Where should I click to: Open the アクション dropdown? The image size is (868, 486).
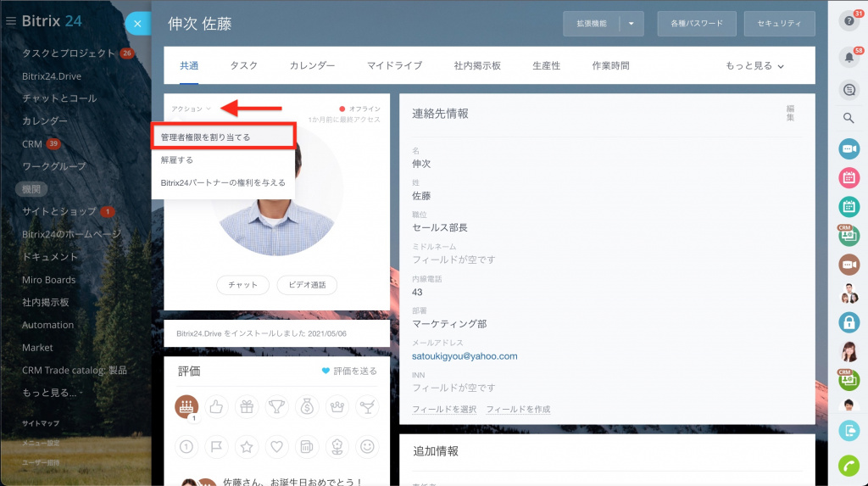(x=191, y=109)
